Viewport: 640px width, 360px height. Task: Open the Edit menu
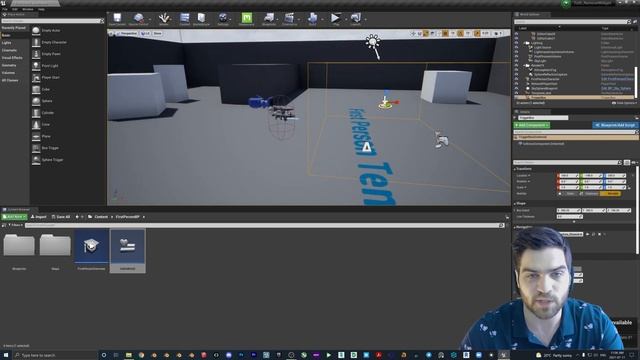pyautogui.click(x=15, y=9)
